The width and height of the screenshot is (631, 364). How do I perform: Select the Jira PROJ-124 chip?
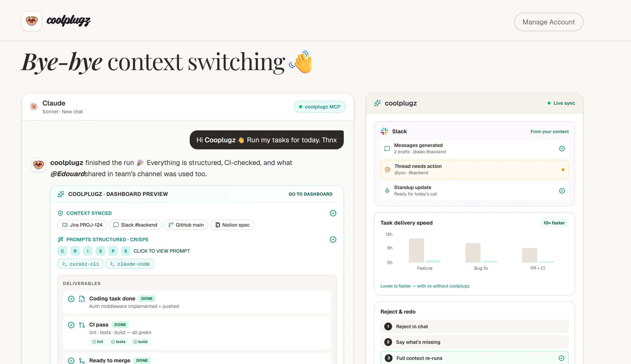tap(82, 225)
